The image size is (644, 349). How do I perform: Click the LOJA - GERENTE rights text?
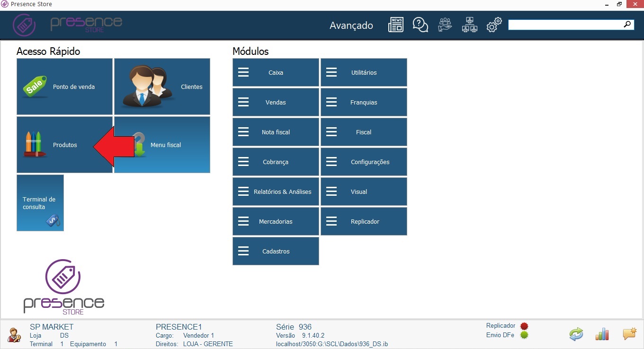click(208, 344)
